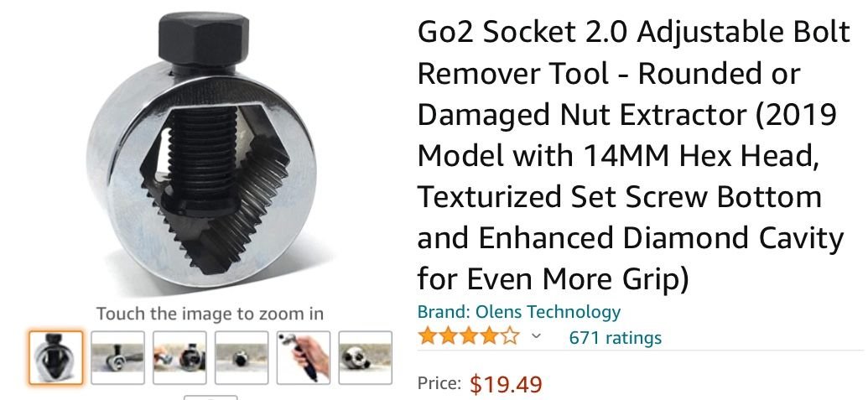
Task: Click the Go2 Socket 2.0 product title
Action: [x=633, y=156]
